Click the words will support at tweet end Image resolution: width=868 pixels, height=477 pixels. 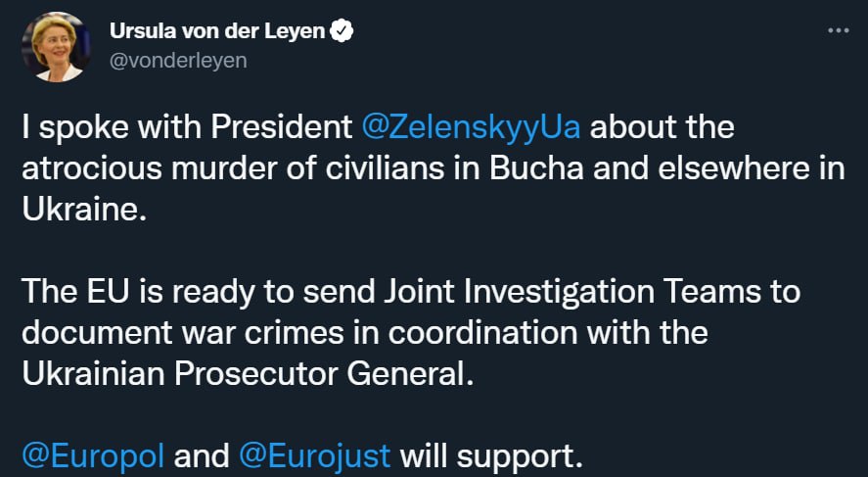coord(491,457)
